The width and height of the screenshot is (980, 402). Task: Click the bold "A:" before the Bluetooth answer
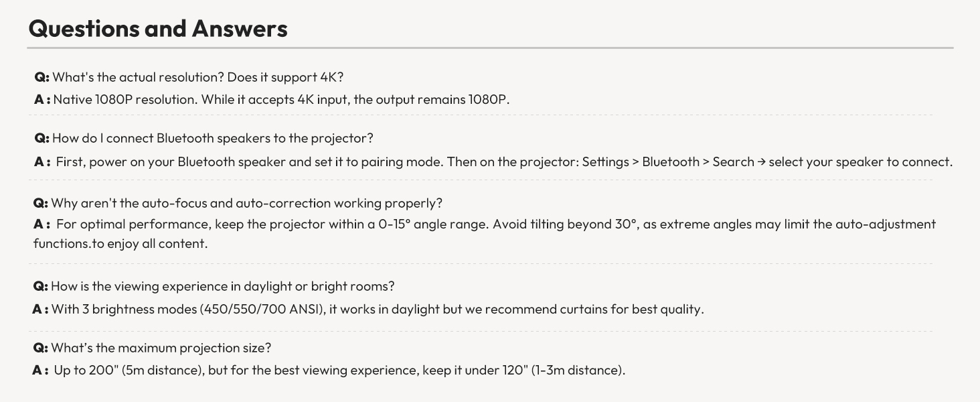pos(42,161)
